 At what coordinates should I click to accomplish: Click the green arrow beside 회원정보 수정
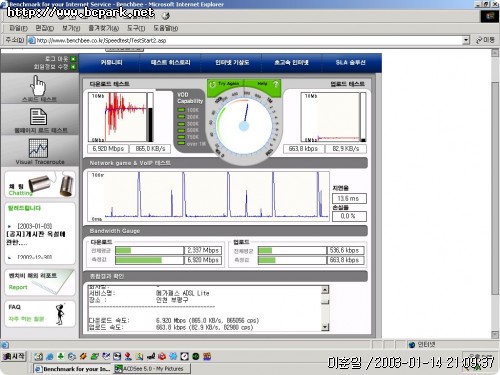click(73, 67)
